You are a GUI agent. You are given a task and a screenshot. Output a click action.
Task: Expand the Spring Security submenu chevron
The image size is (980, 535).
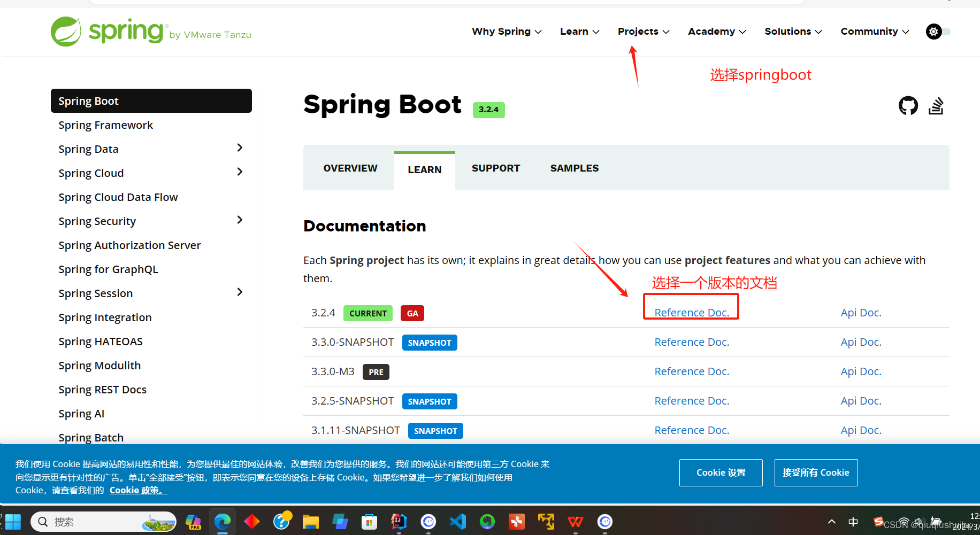[x=240, y=220]
